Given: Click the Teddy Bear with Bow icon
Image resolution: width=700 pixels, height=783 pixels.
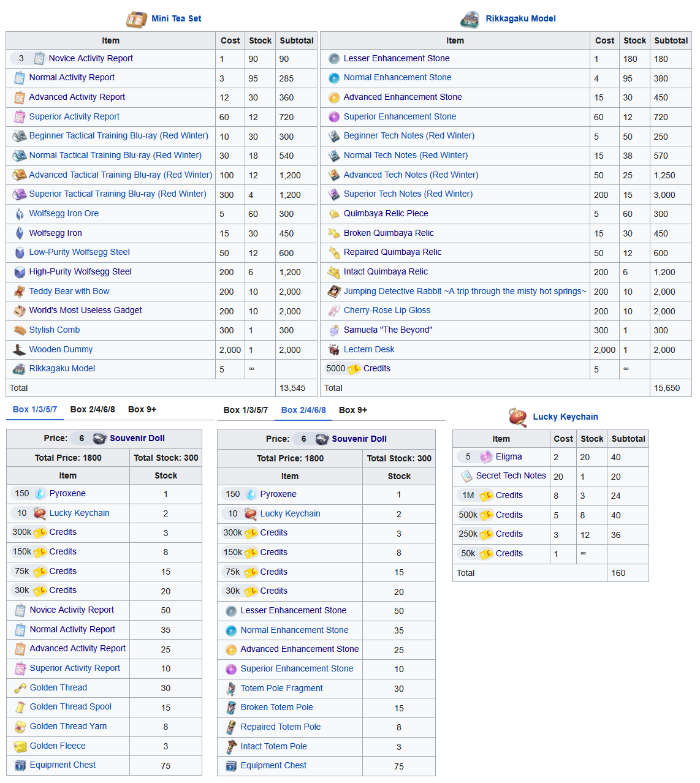Looking at the screenshot, I should pos(20,292).
